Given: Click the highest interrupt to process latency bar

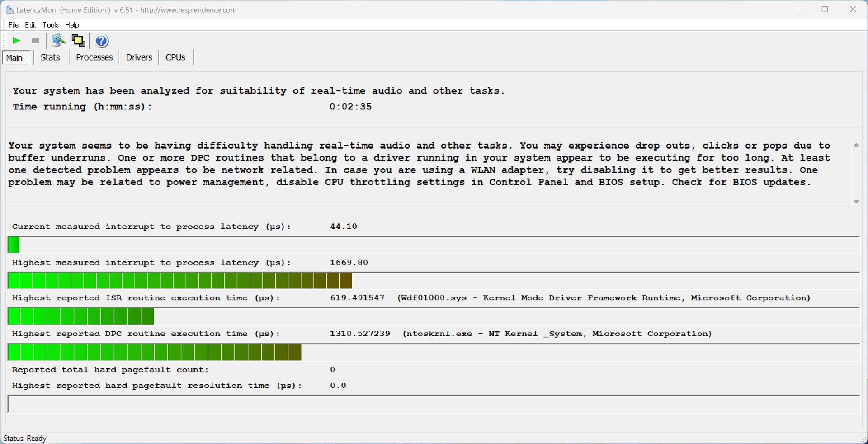Looking at the screenshot, I should [x=434, y=281].
